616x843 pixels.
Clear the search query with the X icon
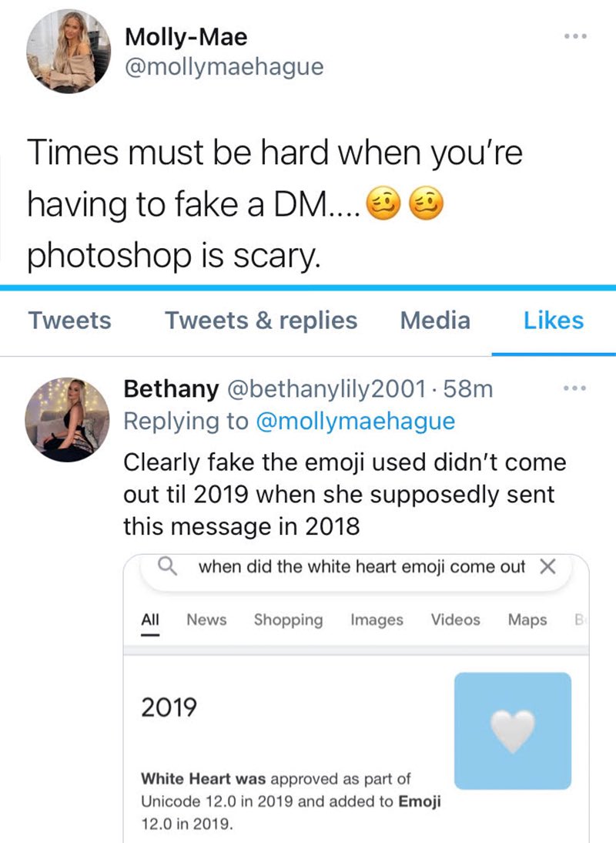(547, 566)
